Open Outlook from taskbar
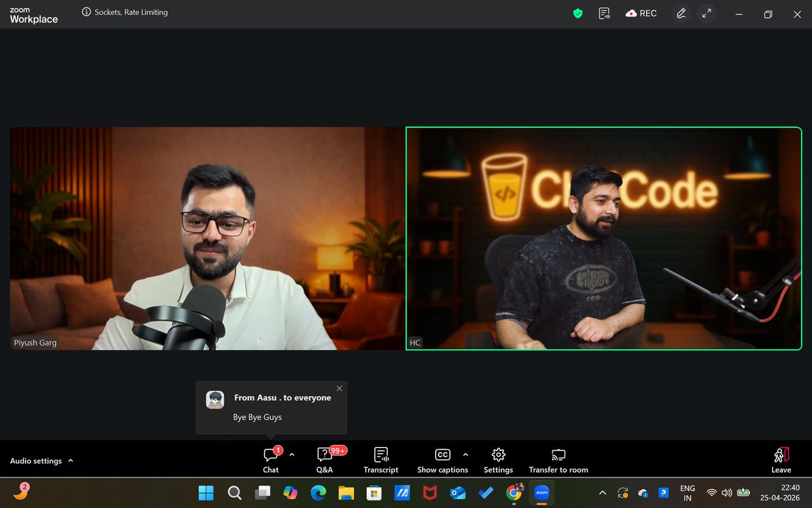 click(x=458, y=492)
